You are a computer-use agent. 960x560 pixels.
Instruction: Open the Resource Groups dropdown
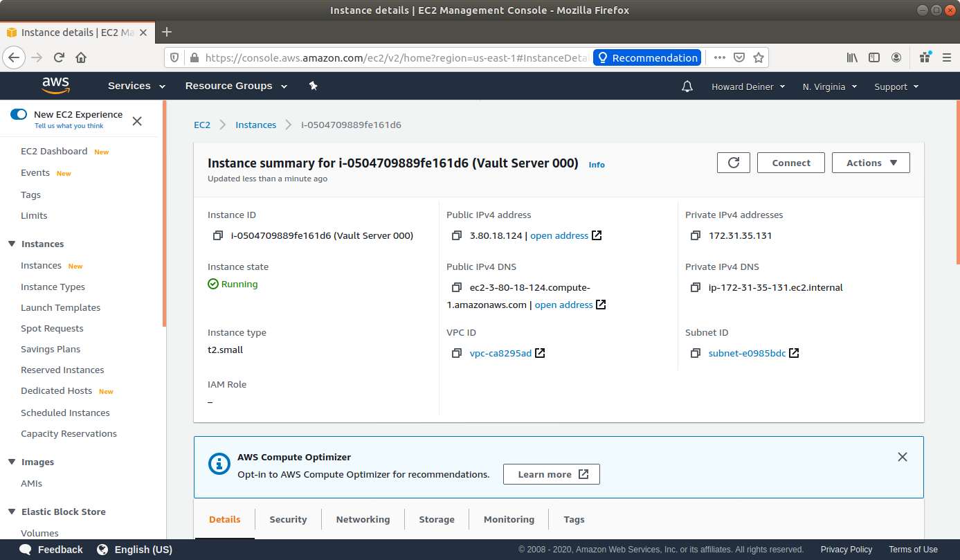(x=237, y=86)
